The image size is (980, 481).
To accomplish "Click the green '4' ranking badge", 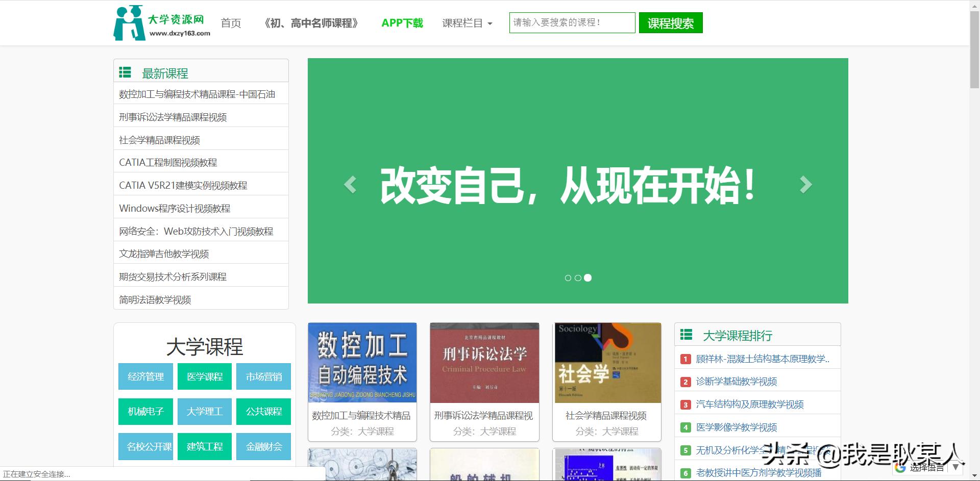I will tap(685, 427).
